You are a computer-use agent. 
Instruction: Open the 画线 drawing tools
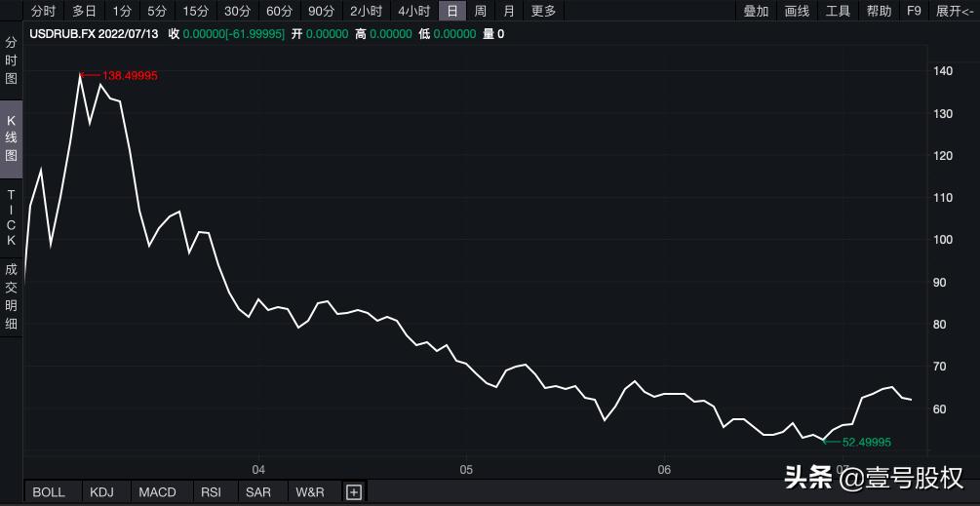(797, 11)
